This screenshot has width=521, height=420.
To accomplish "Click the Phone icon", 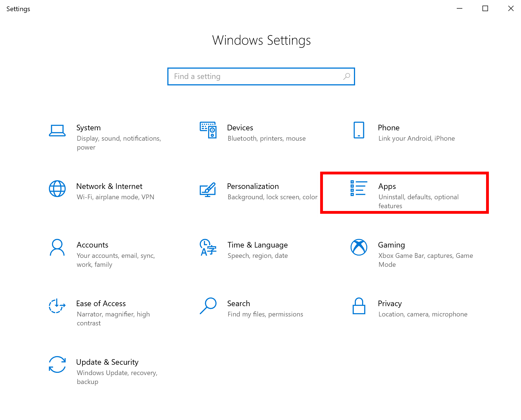I will (359, 130).
